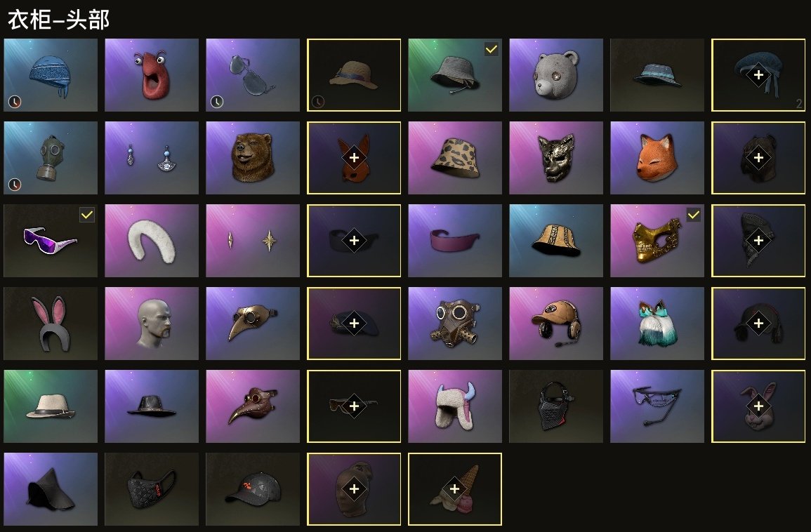This screenshot has height=532, width=811.
Task: Choose the pink bunny ears headband
Action: (51, 324)
